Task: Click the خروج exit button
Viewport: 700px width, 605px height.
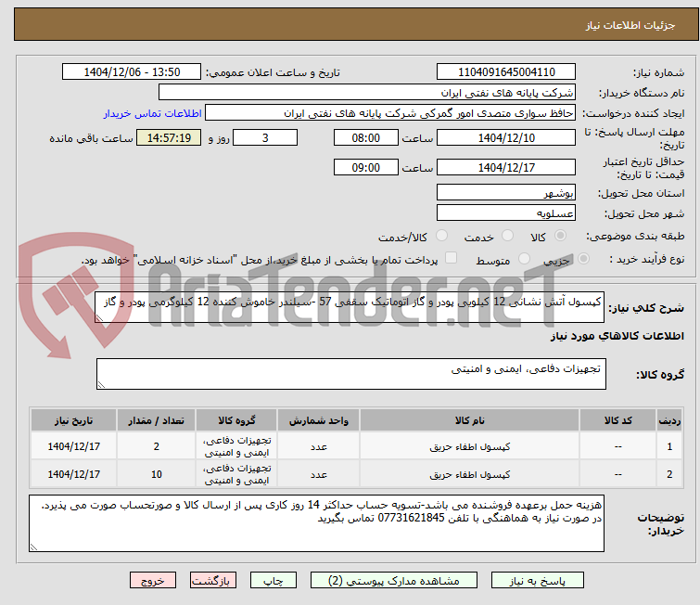Action: [153, 581]
